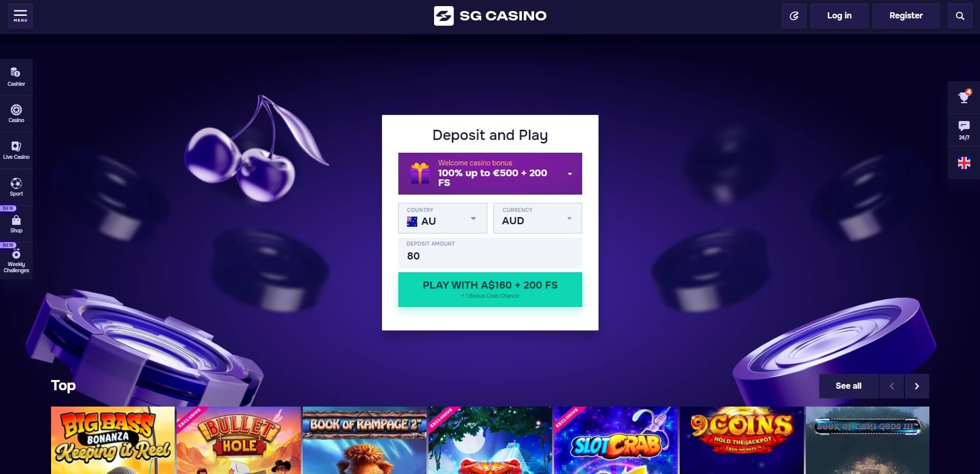Click the Deposit Amount input field
This screenshot has height=474, width=980.
point(490,253)
